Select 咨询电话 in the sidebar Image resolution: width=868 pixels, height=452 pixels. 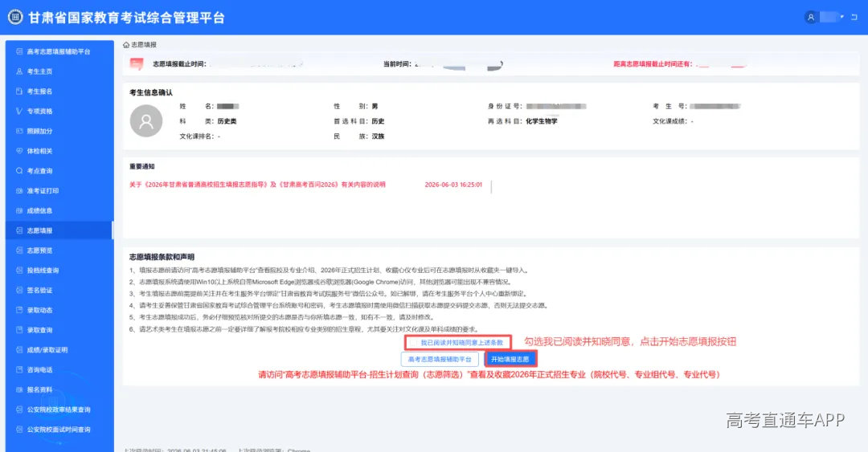click(x=59, y=370)
